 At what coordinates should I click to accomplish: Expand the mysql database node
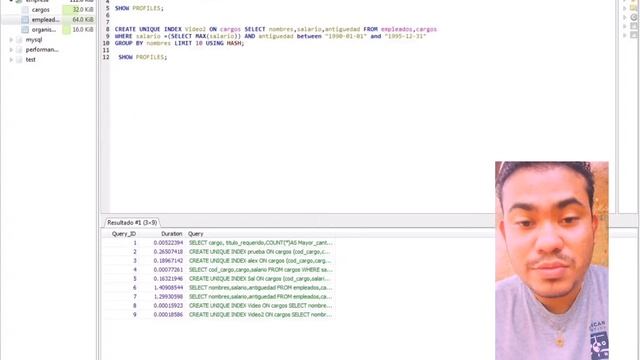coord(11,40)
